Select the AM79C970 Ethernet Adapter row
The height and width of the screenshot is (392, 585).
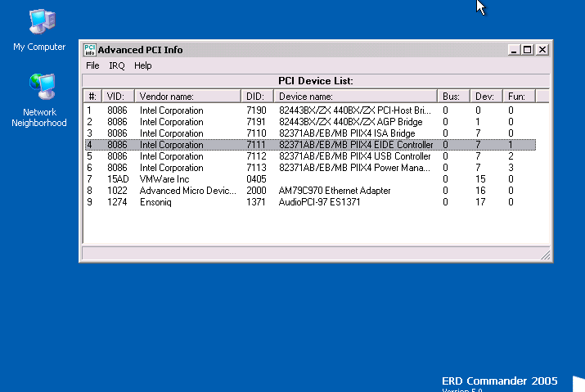point(310,191)
